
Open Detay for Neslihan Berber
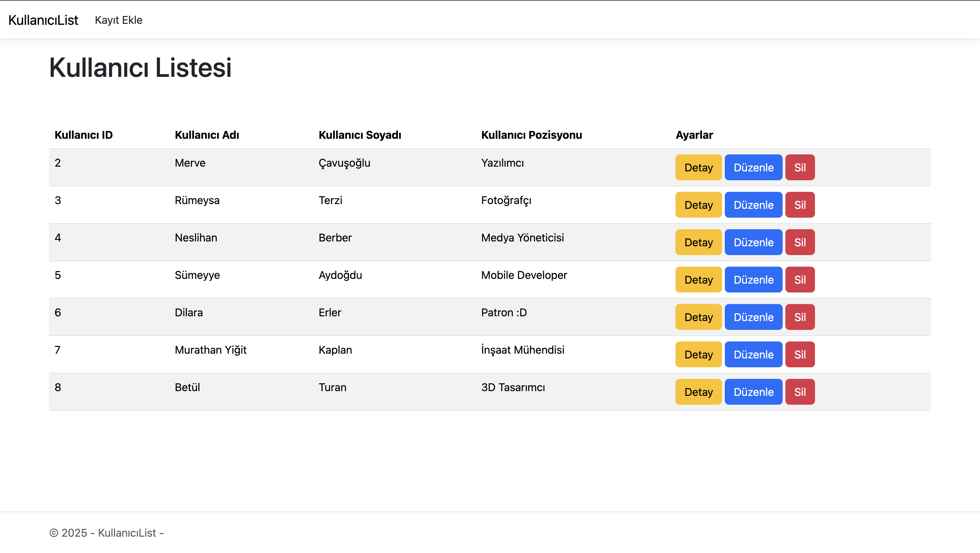(x=698, y=242)
